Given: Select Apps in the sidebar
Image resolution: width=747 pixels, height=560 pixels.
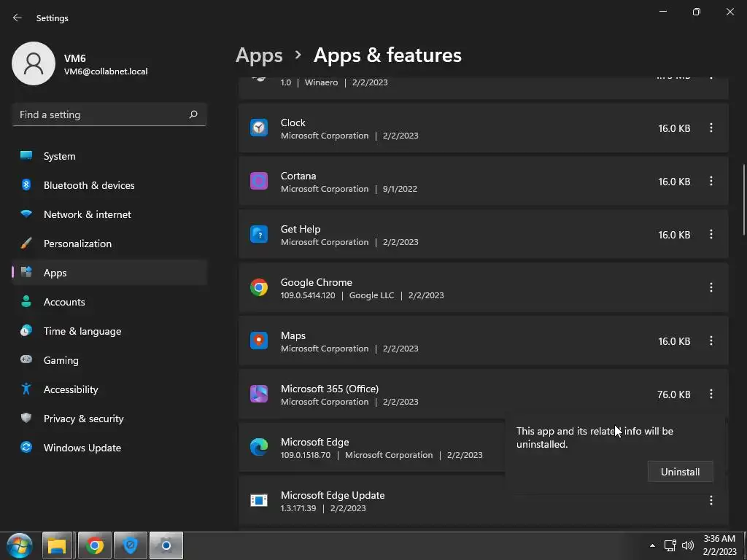Looking at the screenshot, I should click(x=109, y=273).
